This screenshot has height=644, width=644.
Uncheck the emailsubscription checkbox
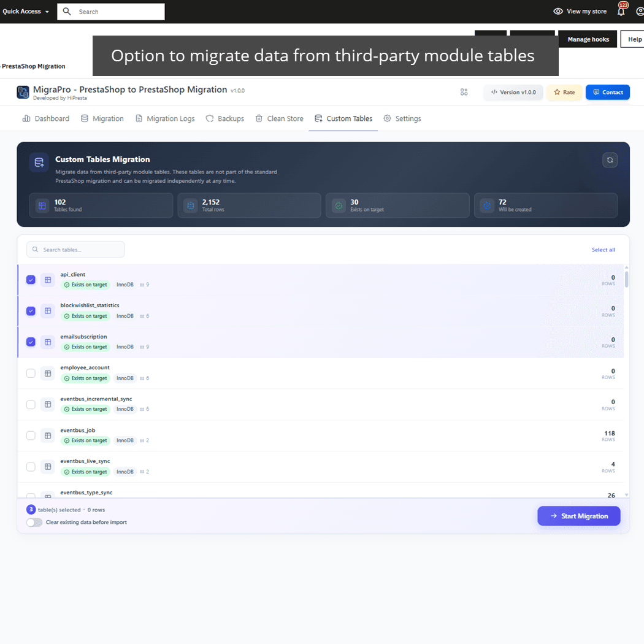tap(31, 342)
